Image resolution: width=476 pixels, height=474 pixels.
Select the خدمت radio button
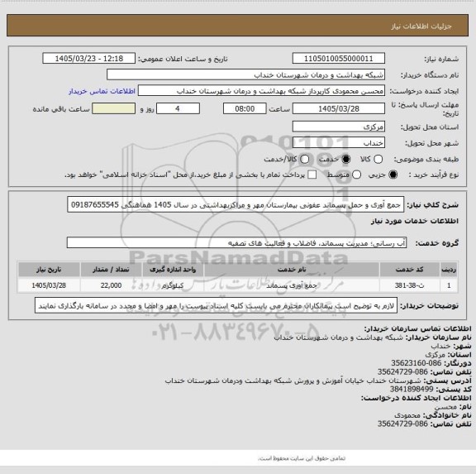345,159
